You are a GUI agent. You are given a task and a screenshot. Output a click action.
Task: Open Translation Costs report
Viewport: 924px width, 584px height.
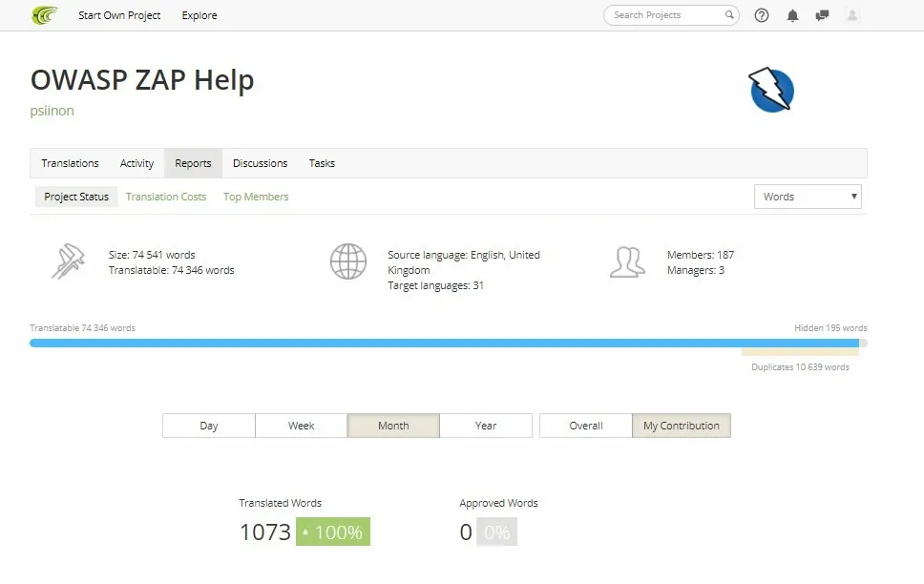(165, 197)
